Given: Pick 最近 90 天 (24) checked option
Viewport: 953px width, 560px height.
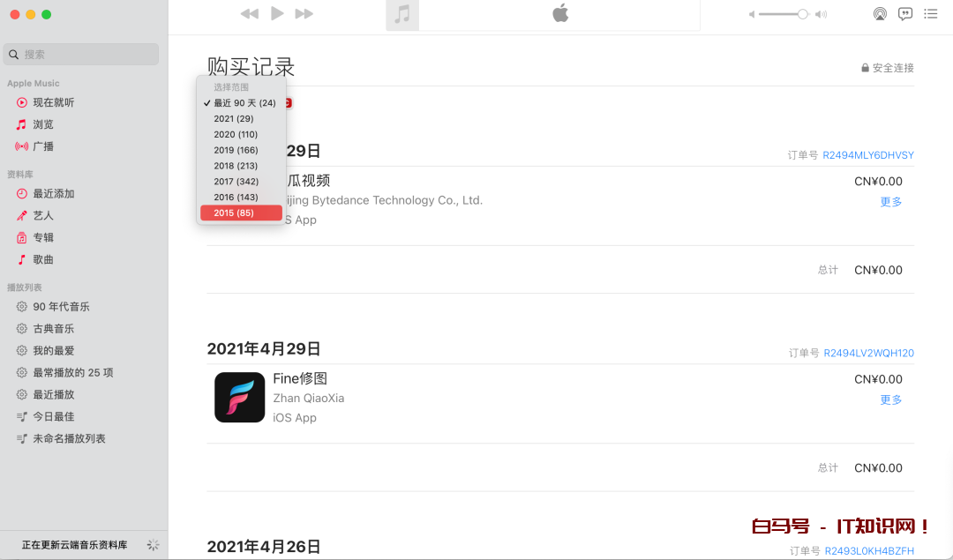Looking at the screenshot, I should [x=244, y=103].
